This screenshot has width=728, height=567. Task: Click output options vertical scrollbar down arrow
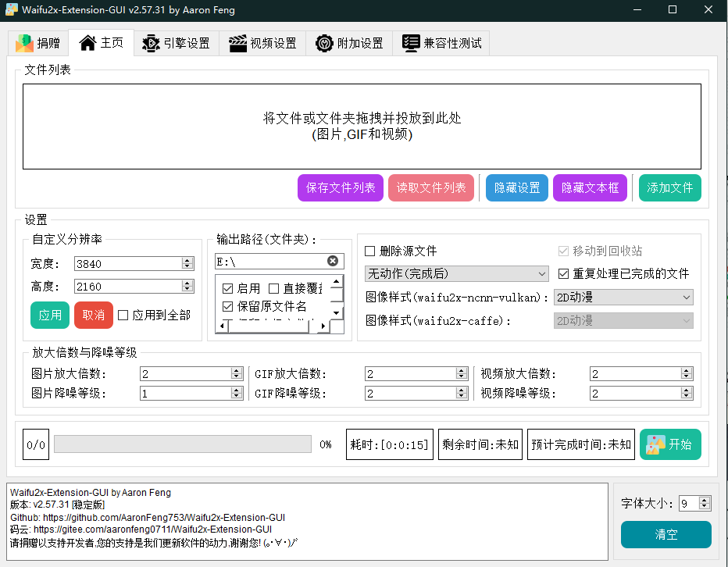(x=337, y=313)
